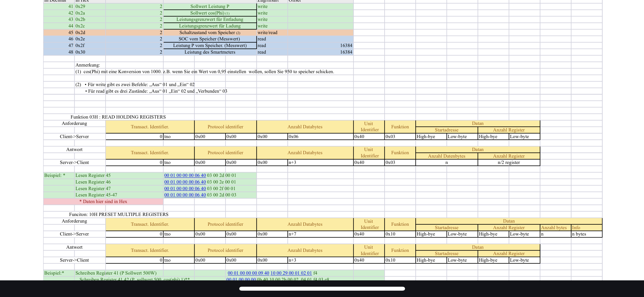Open the Lesen Register 45-47 hex link
The width and height of the screenshot is (644, 297).
185,195
